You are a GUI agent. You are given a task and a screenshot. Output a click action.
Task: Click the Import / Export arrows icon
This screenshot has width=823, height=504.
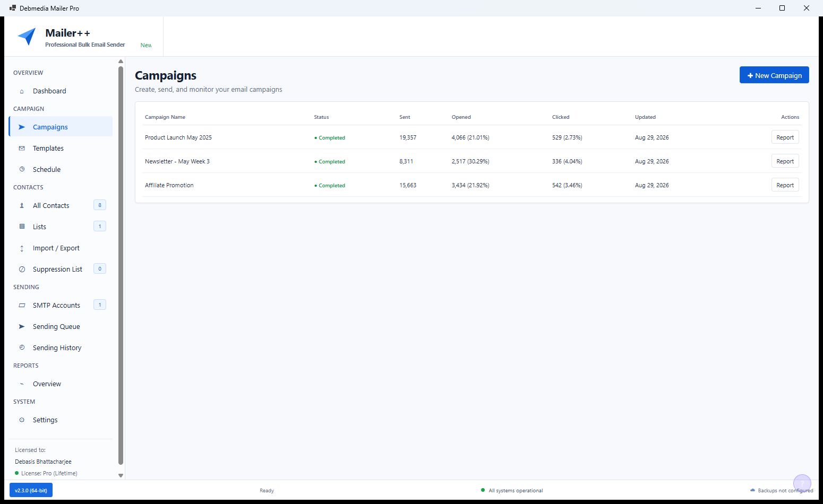pyautogui.click(x=22, y=248)
